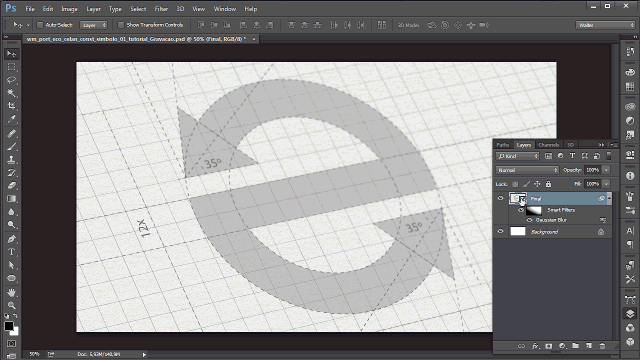Viewport: 640px width, 360px height.
Task: Select the Background layer thumbnail
Action: (x=518, y=231)
